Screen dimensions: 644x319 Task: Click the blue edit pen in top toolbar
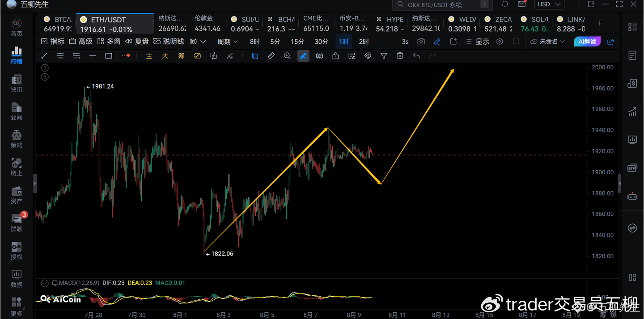437,42
